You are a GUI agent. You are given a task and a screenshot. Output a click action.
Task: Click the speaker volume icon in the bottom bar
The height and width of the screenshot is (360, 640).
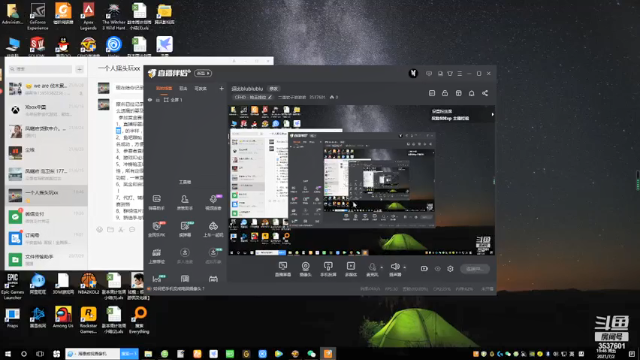[x=395, y=267]
